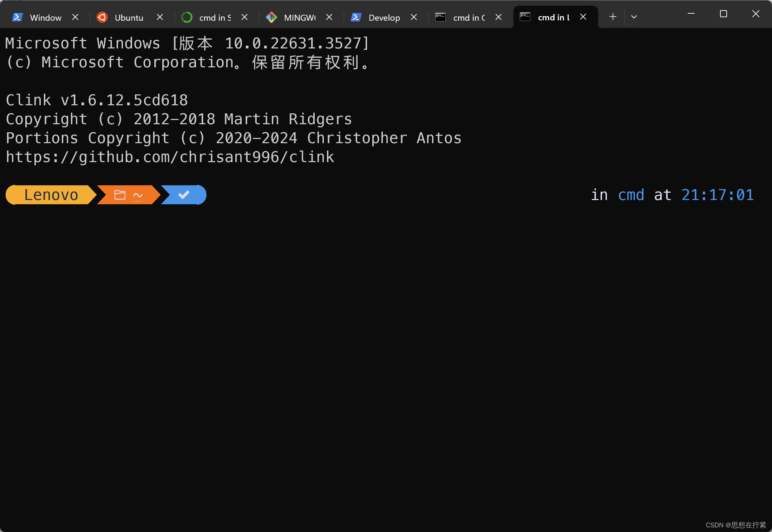The width and height of the screenshot is (772, 532).
Task: Open a new tab with plus button
Action: coord(613,17)
